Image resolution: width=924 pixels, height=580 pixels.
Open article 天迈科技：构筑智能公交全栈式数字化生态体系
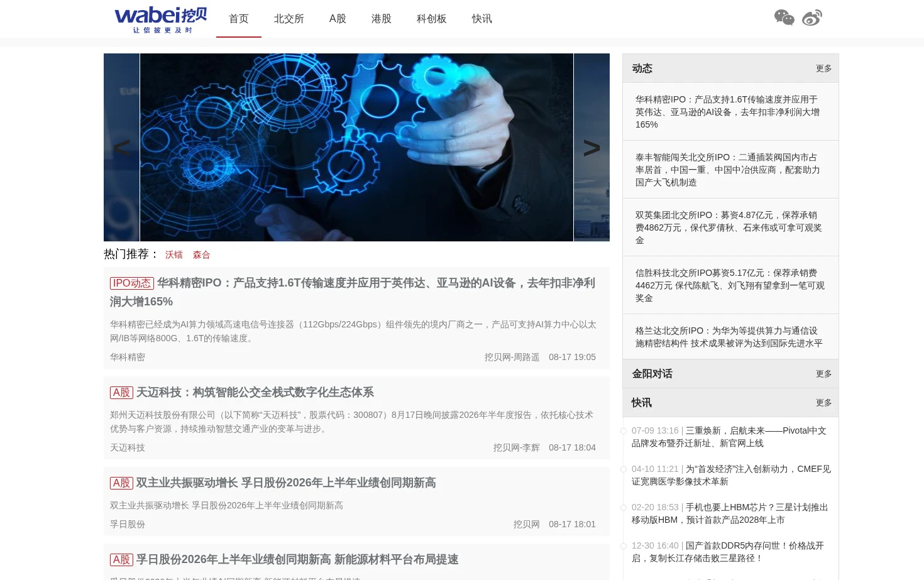[255, 392]
